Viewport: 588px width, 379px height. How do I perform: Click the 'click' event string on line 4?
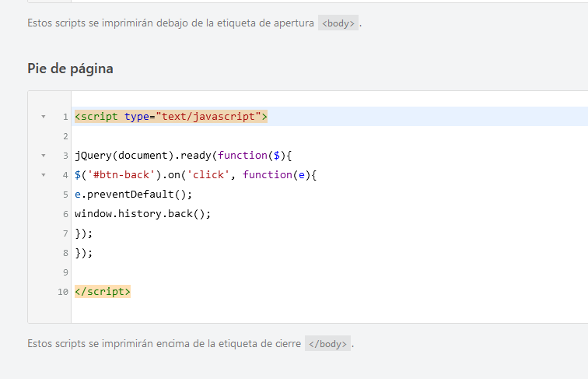coord(208,175)
